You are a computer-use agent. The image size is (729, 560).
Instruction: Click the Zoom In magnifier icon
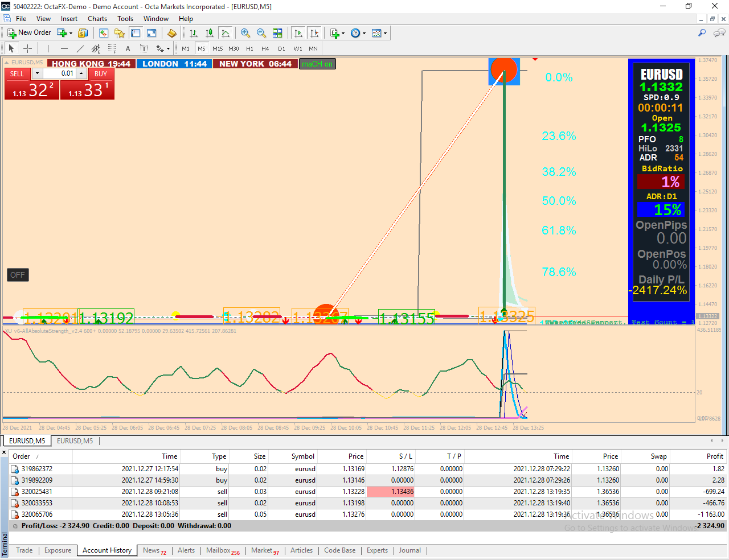tap(245, 33)
